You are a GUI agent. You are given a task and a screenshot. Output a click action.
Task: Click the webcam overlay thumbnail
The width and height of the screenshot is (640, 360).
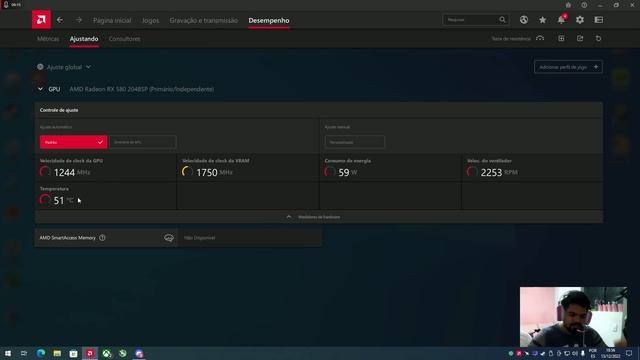click(573, 317)
